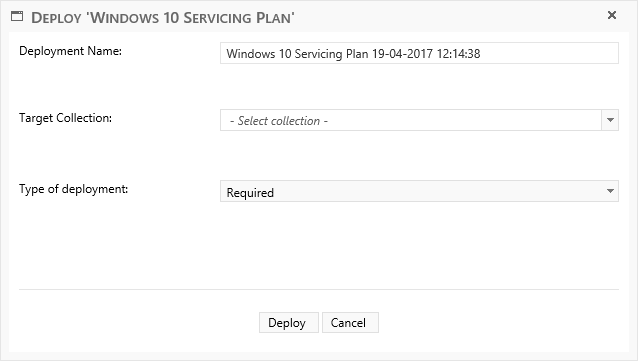638x361 pixels.
Task: Click the dialog title 'Deploy Windows 10 Servicing Plan'
Action: click(x=163, y=18)
